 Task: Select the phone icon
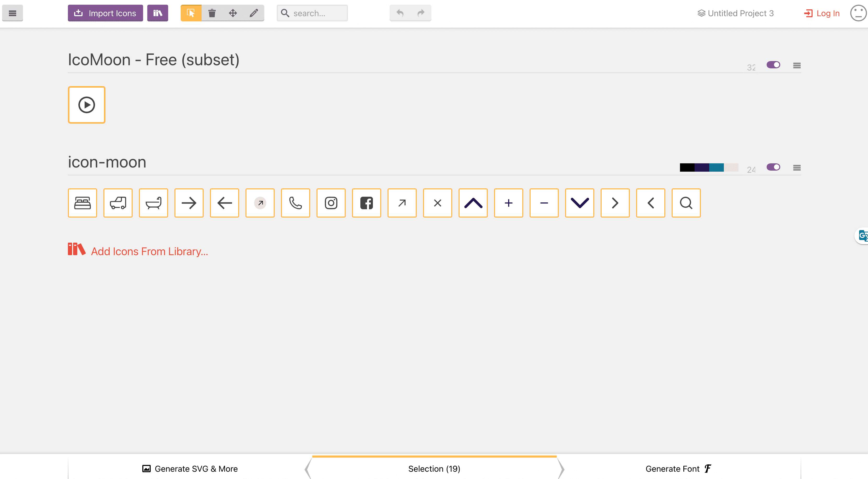point(296,203)
